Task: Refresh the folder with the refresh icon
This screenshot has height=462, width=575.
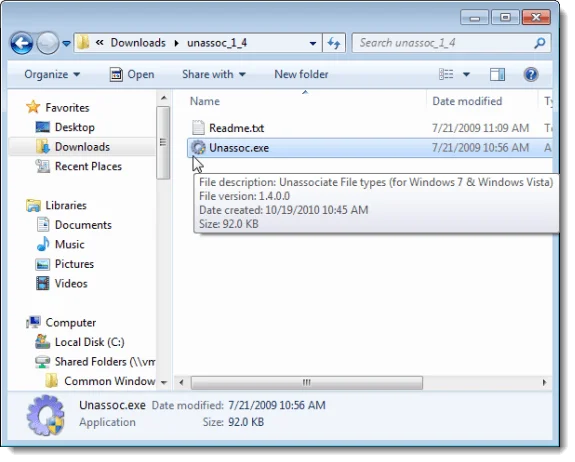Action: 334,43
